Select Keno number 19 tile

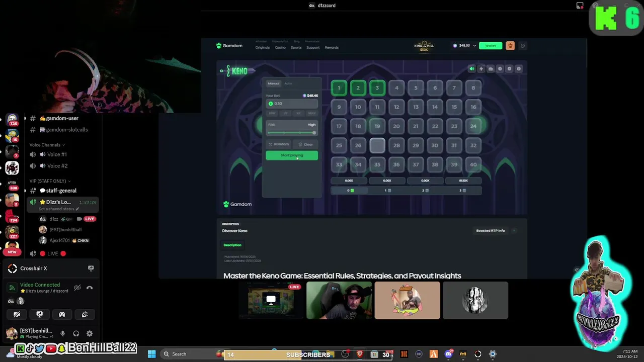click(x=377, y=126)
